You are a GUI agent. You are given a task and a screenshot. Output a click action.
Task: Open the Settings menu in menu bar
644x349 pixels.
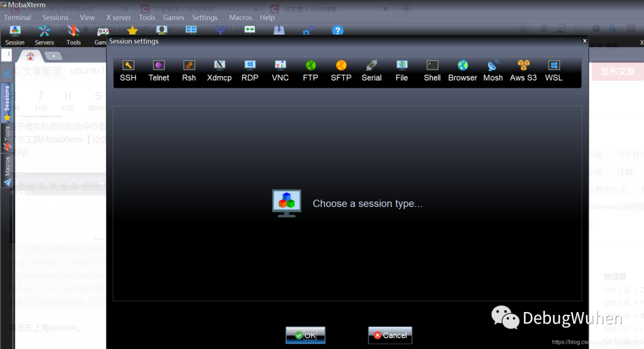click(x=205, y=18)
